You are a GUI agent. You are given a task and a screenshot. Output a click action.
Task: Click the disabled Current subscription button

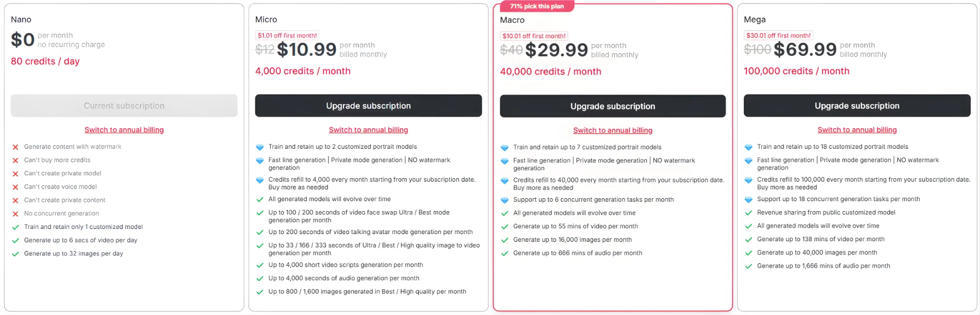click(x=124, y=105)
